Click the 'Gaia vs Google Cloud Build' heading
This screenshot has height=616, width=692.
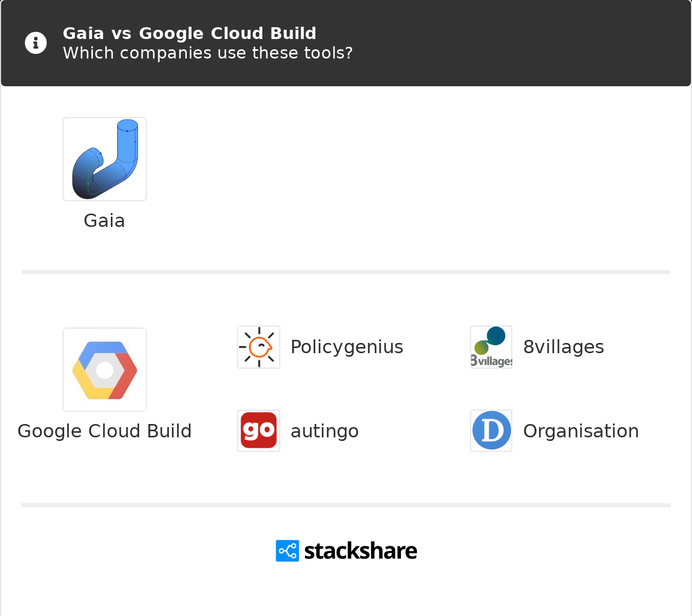click(189, 33)
